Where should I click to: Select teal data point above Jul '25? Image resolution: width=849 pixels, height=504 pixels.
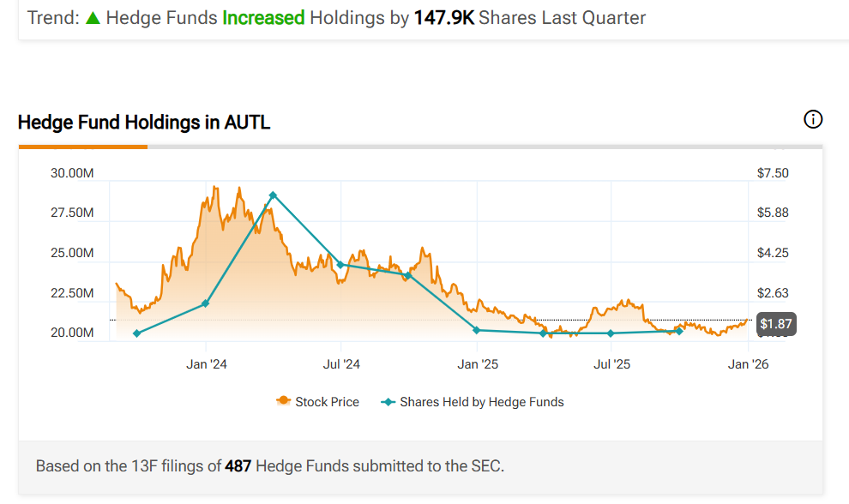coord(611,333)
